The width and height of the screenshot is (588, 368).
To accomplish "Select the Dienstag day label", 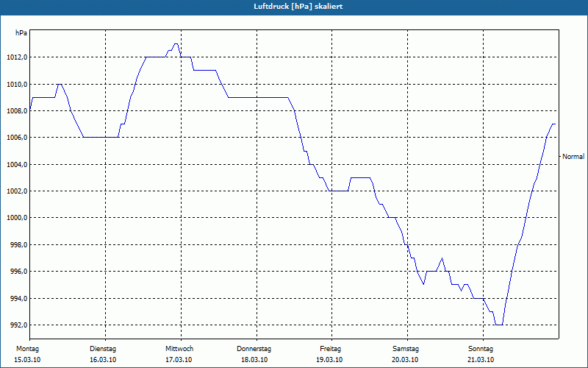I will click(103, 349).
